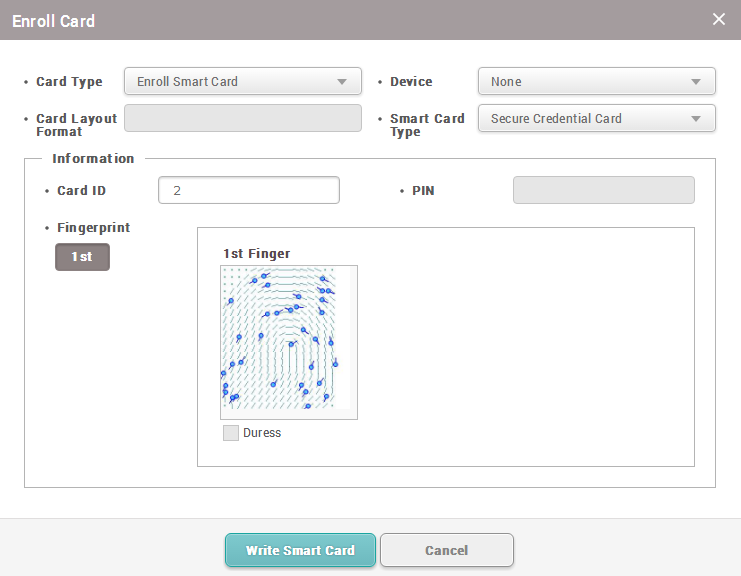This screenshot has width=741, height=576.
Task: Click the Duress label text
Action: [x=262, y=433]
